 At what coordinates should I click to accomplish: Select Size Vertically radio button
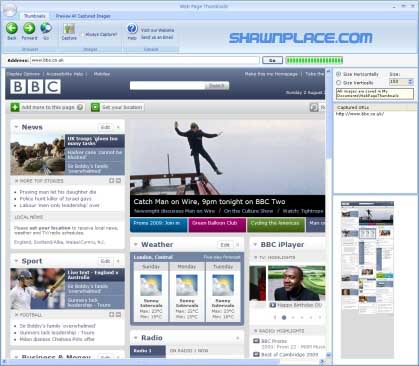[339, 82]
